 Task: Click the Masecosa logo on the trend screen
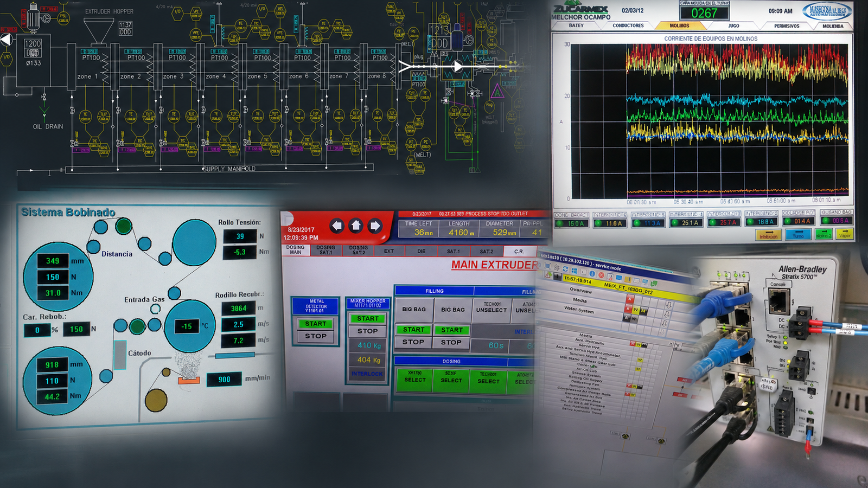[827, 11]
